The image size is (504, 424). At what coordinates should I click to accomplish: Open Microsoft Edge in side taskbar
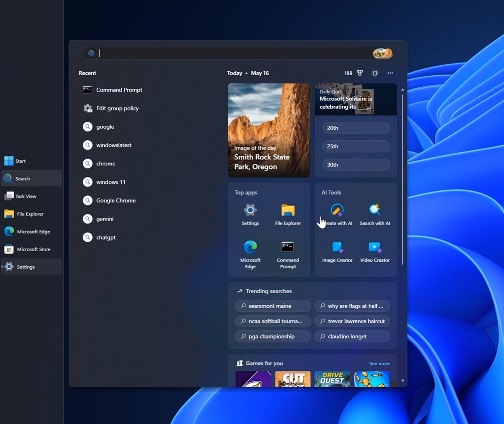(32, 232)
